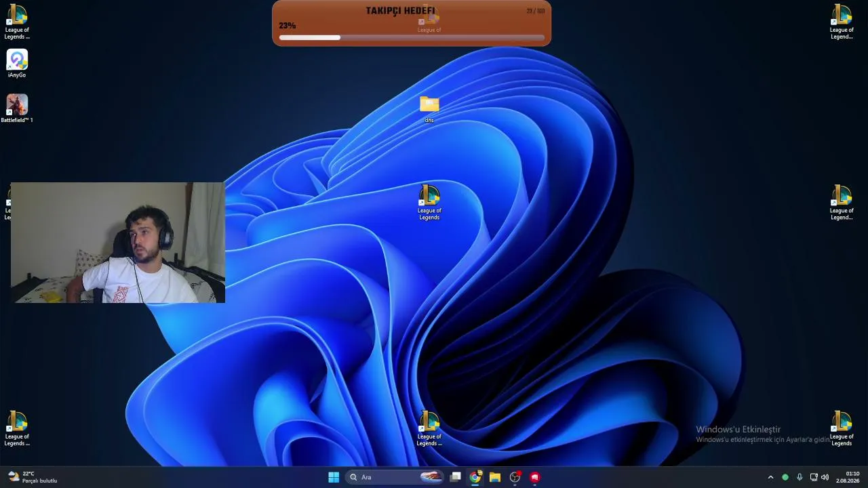Open the Battlefield 1 desktop shortcut
The width and height of the screenshot is (868, 488).
17,108
